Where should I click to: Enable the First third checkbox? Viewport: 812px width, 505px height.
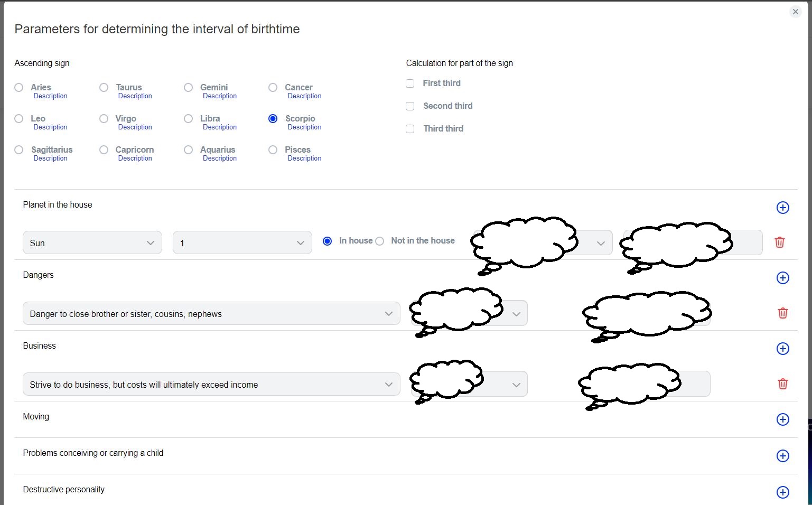pyautogui.click(x=410, y=83)
